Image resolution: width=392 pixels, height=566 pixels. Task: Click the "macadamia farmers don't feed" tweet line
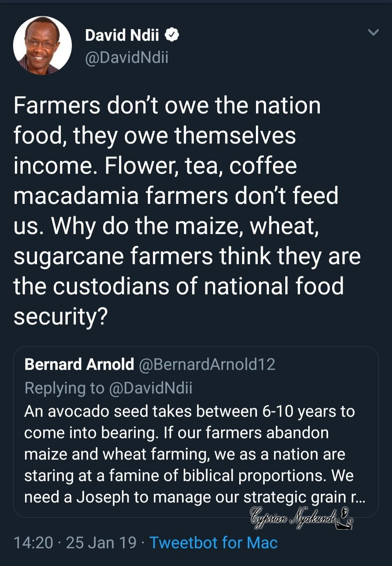coord(176,196)
